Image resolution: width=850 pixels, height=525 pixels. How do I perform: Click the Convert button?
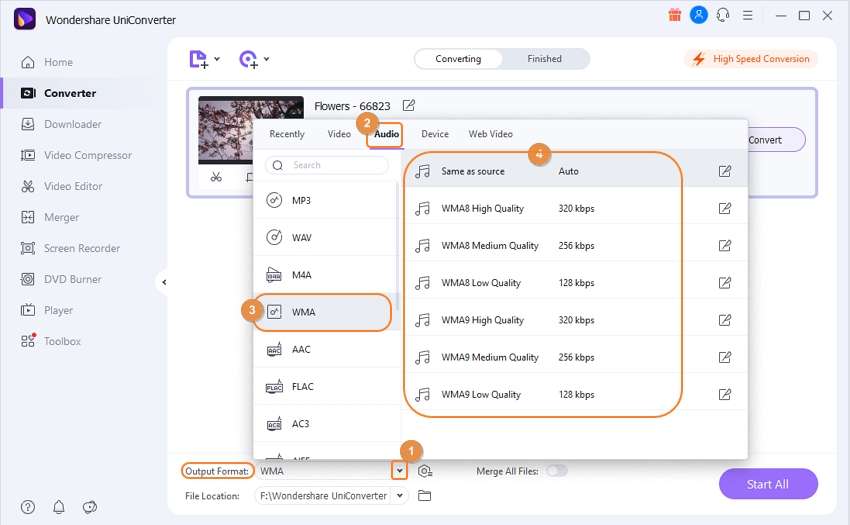pos(776,140)
